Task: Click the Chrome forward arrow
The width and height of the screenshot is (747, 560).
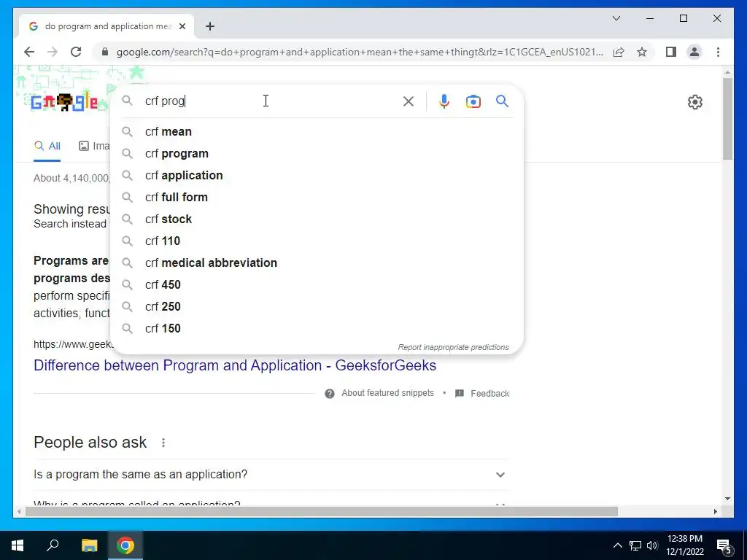Action: (x=53, y=52)
